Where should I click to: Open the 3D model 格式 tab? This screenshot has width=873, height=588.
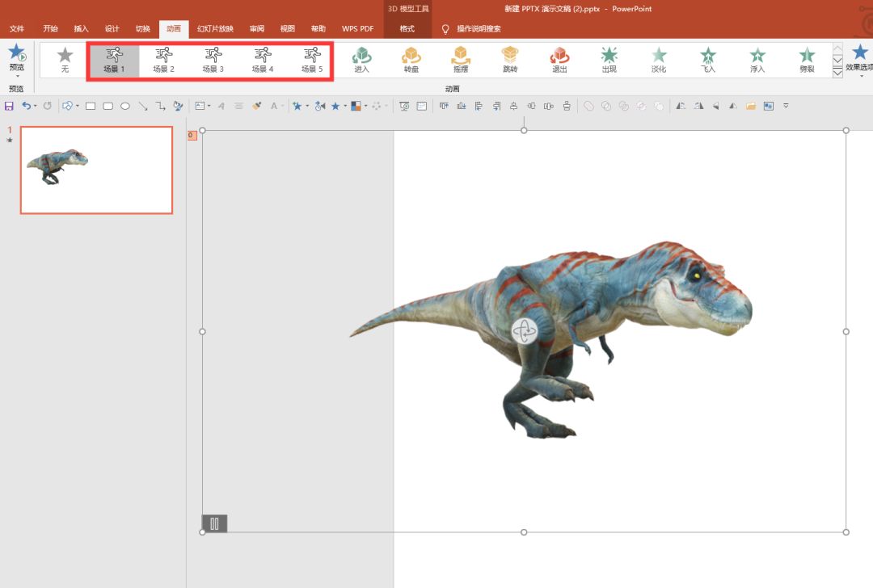pyautogui.click(x=407, y=29)
